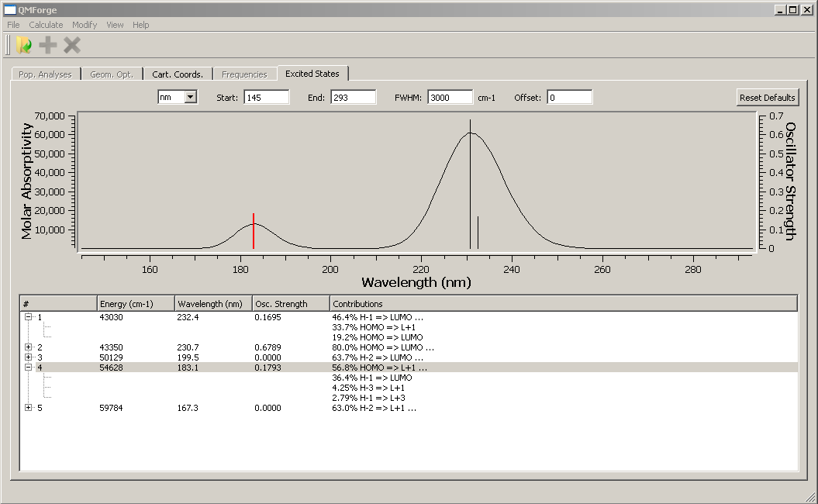
Task: Open the Calculate menu
Action: tap(46, 25)
